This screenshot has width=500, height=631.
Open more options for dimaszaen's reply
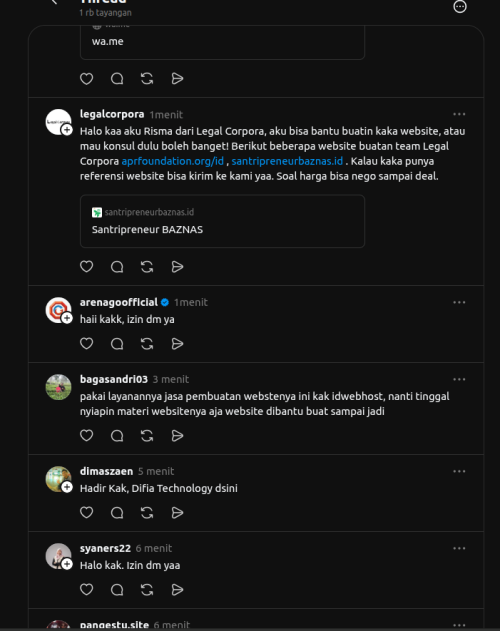click(x=459, y=471)
